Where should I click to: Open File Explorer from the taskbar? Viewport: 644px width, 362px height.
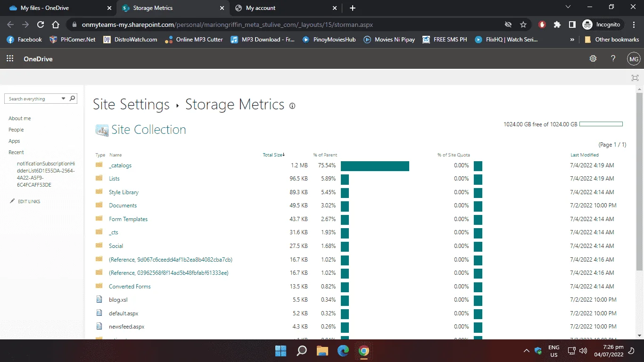(322, 351)
